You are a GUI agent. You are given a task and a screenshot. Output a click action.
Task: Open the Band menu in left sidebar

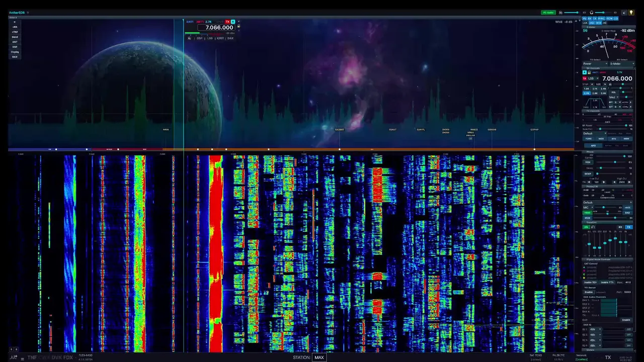(15, 37)
